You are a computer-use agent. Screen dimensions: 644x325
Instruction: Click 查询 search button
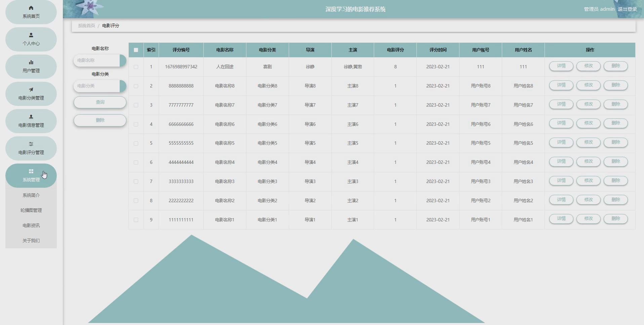tap(100, 102)
